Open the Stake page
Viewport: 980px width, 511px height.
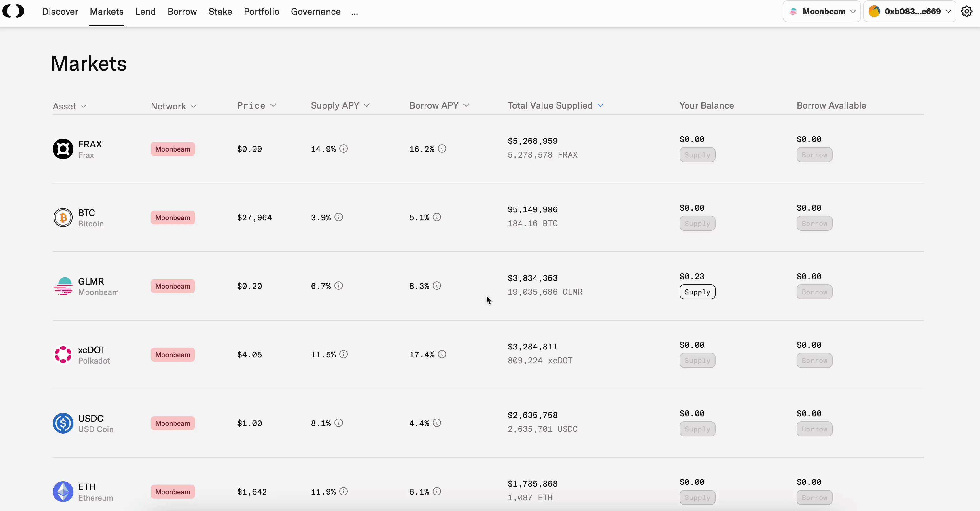pyautogui.click(x=220, y=12)
